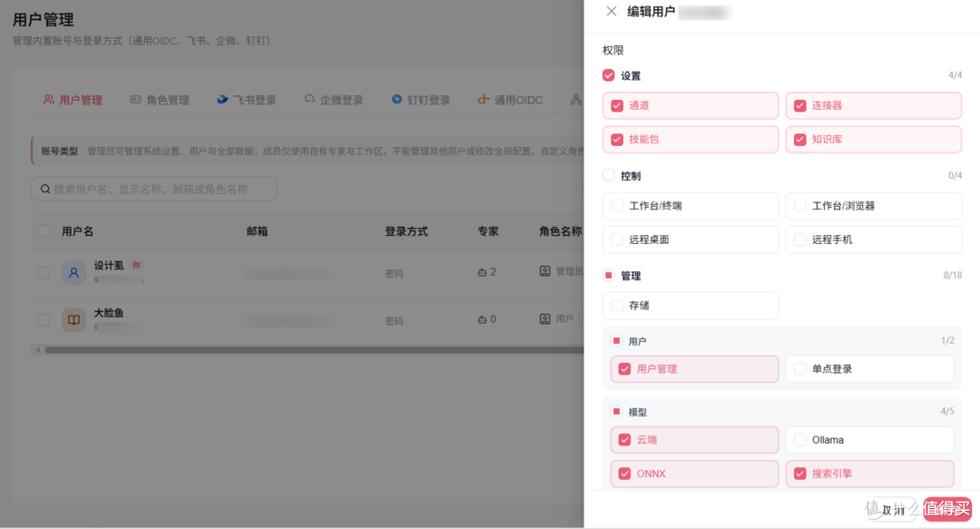980x529 pixels.
Task: Switch to the 通用OIDC tab
Action: [x=510, y=100]
